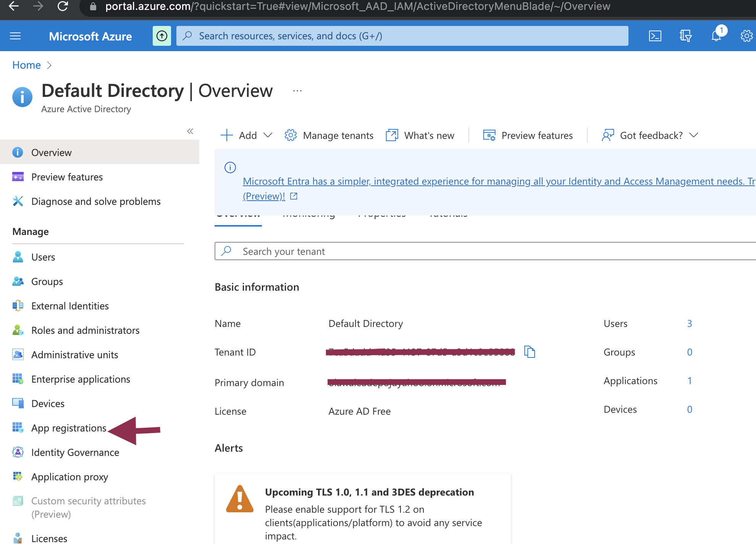Switch to the Monitoring tab

coord(309,214)
